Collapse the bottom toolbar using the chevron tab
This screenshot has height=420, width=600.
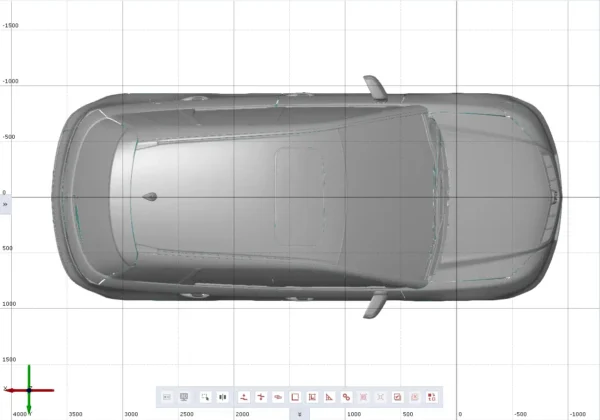(300, 414)
